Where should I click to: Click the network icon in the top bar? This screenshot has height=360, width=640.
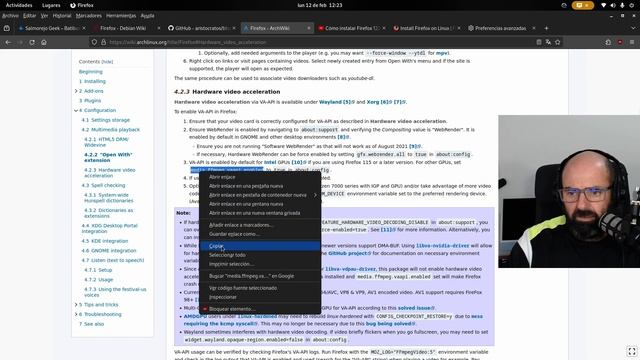coord(603,5)
